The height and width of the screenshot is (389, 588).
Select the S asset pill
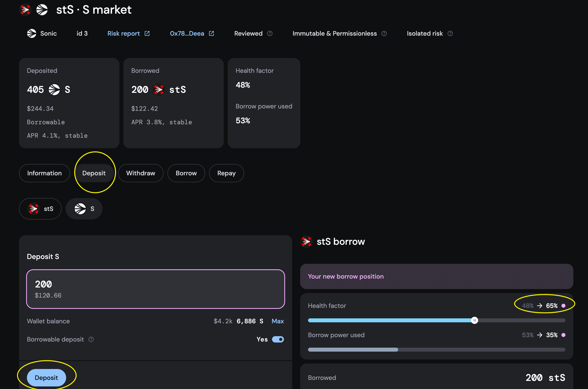point(84,209)
